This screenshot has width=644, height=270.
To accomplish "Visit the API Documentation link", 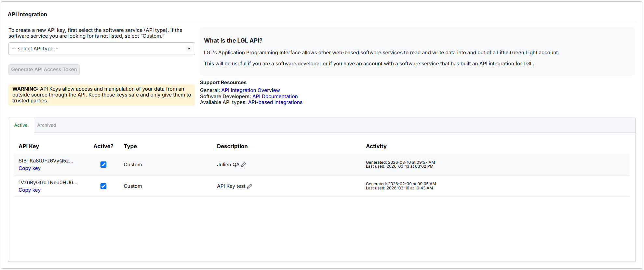I will click(275, 96).
